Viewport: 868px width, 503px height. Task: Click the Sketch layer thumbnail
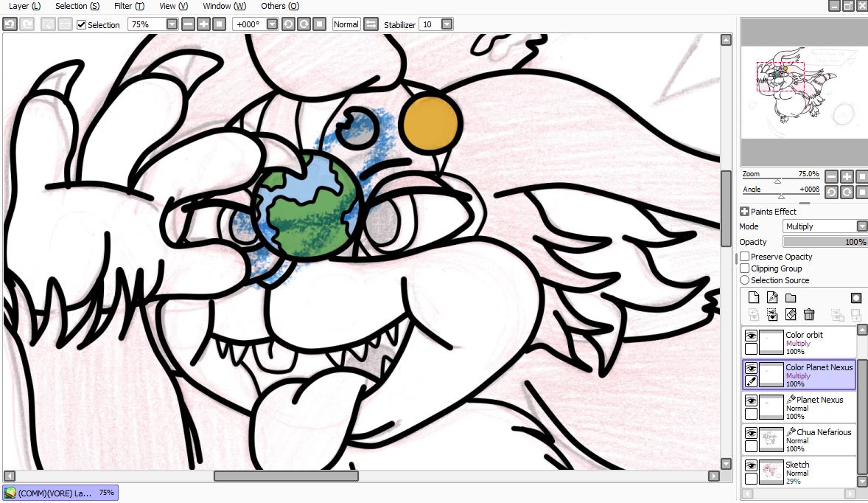click(x=771, y=473)
